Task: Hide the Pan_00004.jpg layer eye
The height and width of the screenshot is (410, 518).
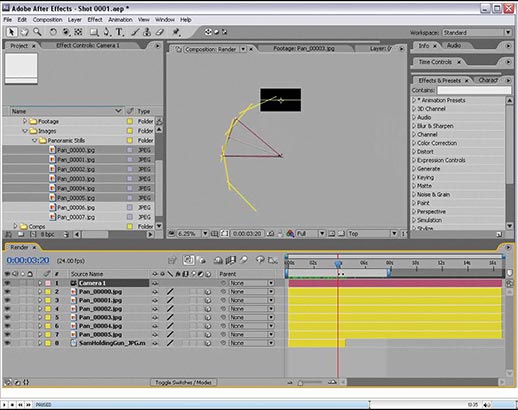Action: click(7, 326)
